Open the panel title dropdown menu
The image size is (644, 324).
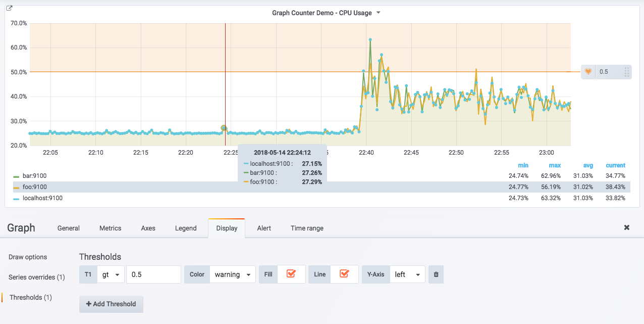(326, 13)
